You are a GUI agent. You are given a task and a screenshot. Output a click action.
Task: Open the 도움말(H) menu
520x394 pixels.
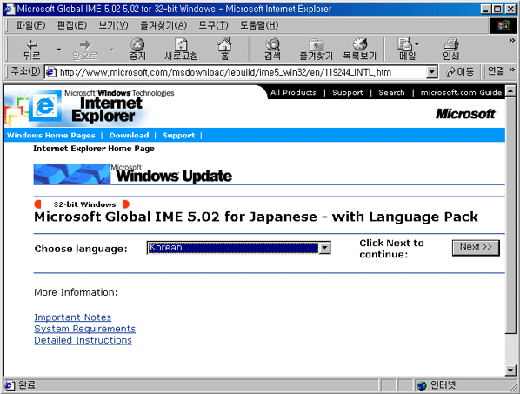[259, 25]
